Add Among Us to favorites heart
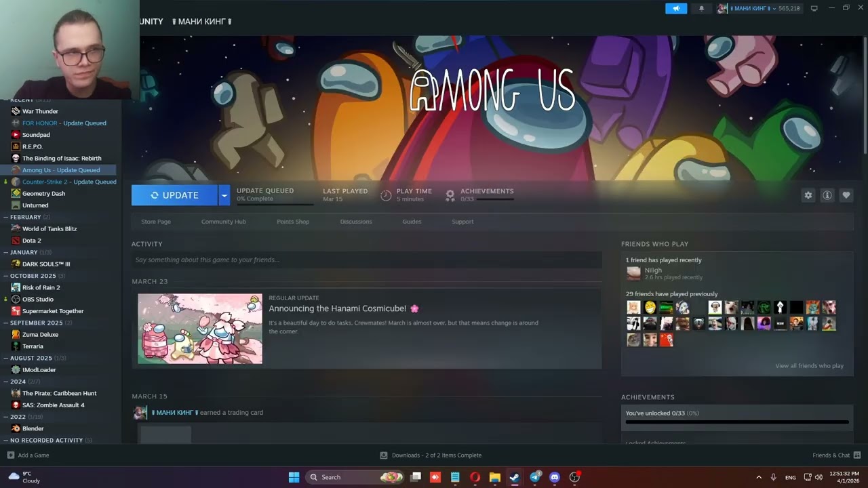 click(x=846, y=195)
